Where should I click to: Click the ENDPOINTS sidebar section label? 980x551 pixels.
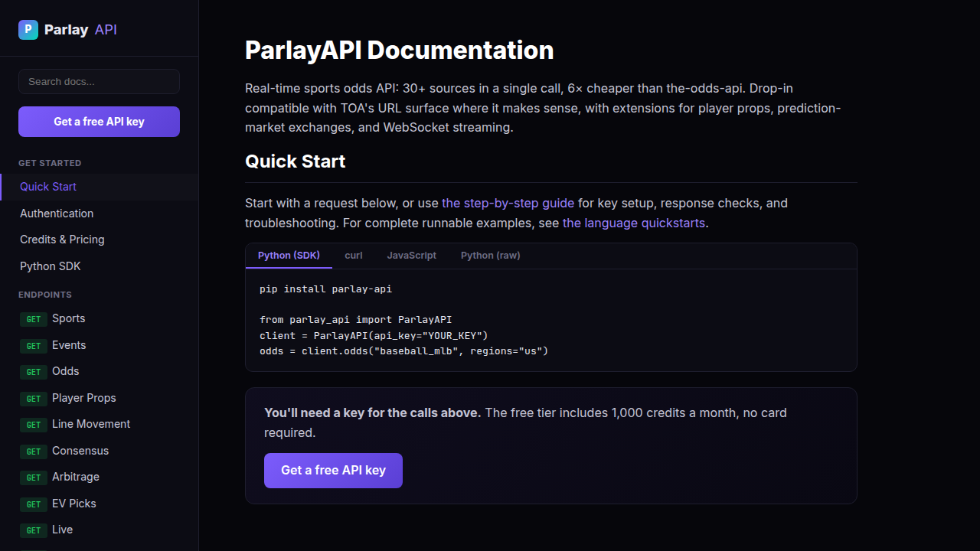coord(45,295)
